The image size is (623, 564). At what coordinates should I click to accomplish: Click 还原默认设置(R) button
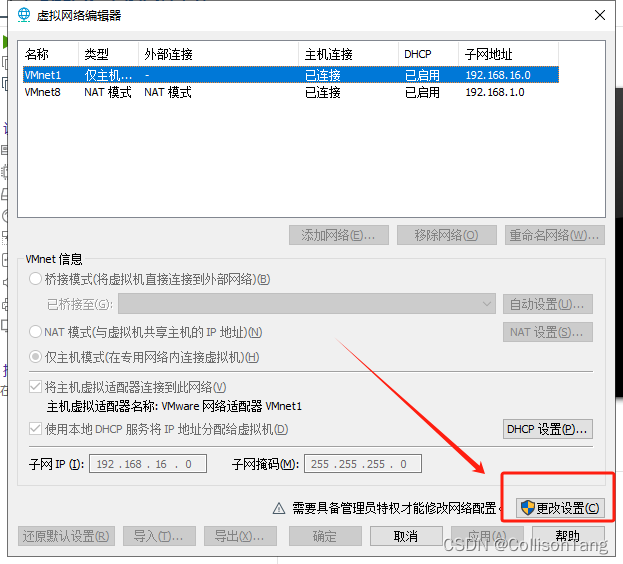tap(66, 536)
